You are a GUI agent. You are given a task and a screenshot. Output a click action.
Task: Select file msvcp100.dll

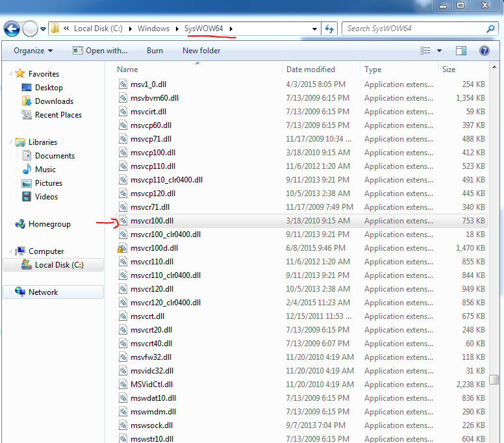[153, 153]
